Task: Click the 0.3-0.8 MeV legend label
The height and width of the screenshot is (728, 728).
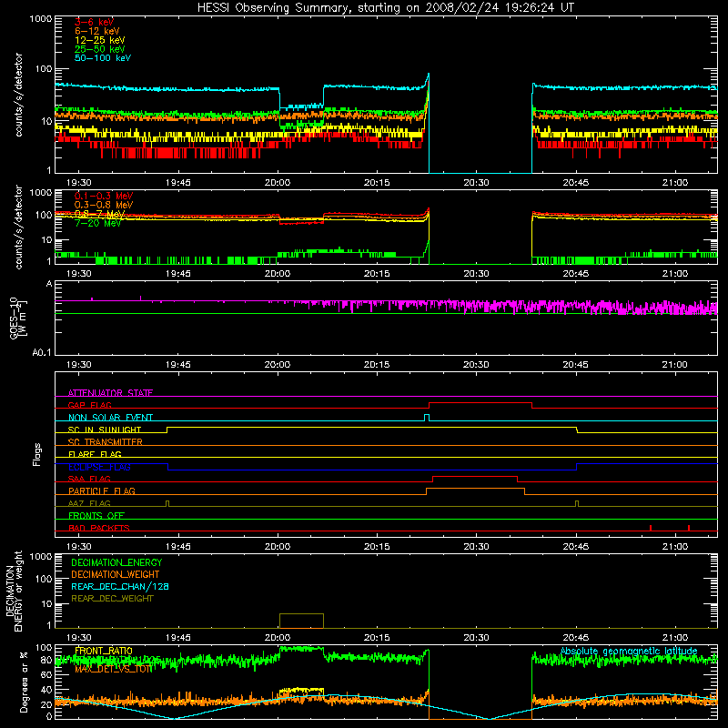Action: [104, 205]
